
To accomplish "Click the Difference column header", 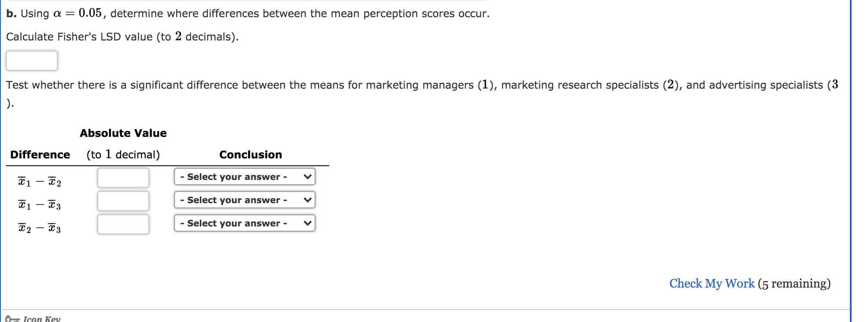I will click(x=40, y=155).
